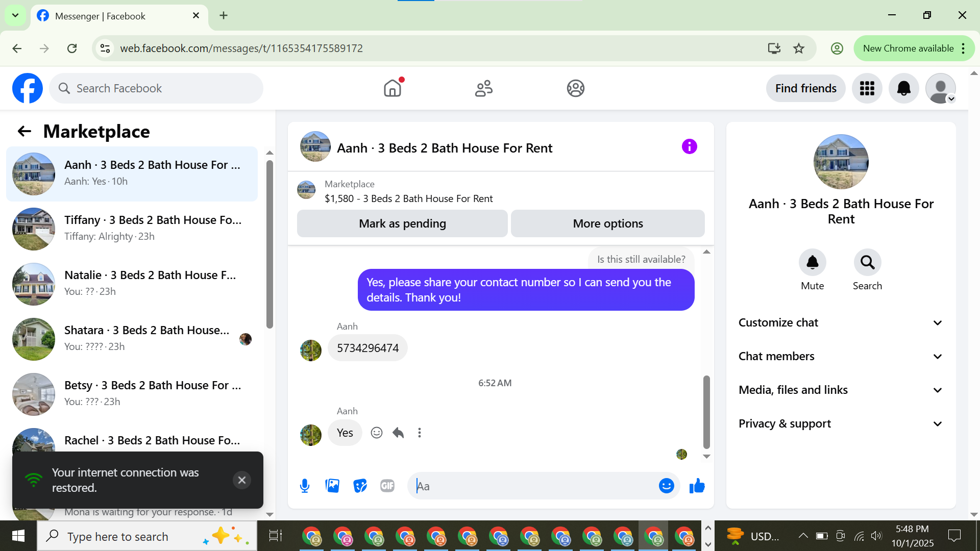The image size is (980, 551).
Task: Expand Chat members section
Action: [841, 357]
